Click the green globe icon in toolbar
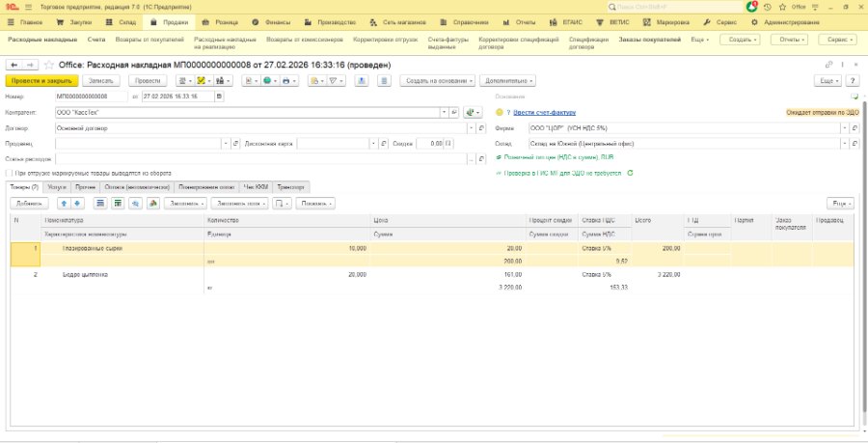 [268, 81]
